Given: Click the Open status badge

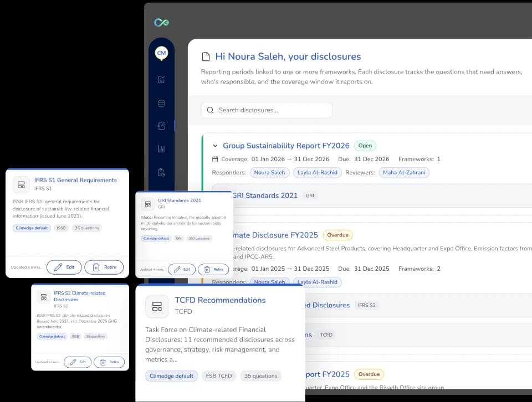Looking at the screenshot, I should (365, 146).
